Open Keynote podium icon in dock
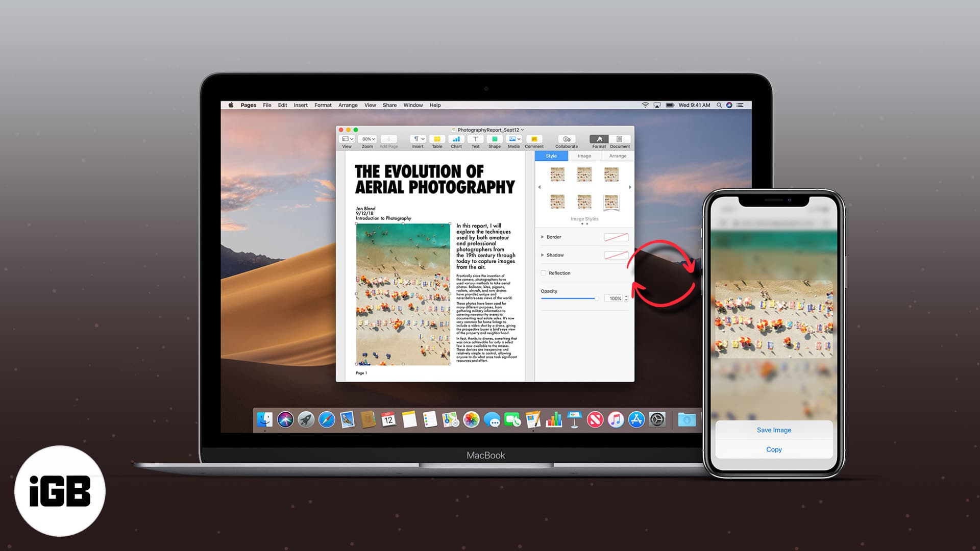Viewport: 980px width, 551px height. (x=574, y=420)
